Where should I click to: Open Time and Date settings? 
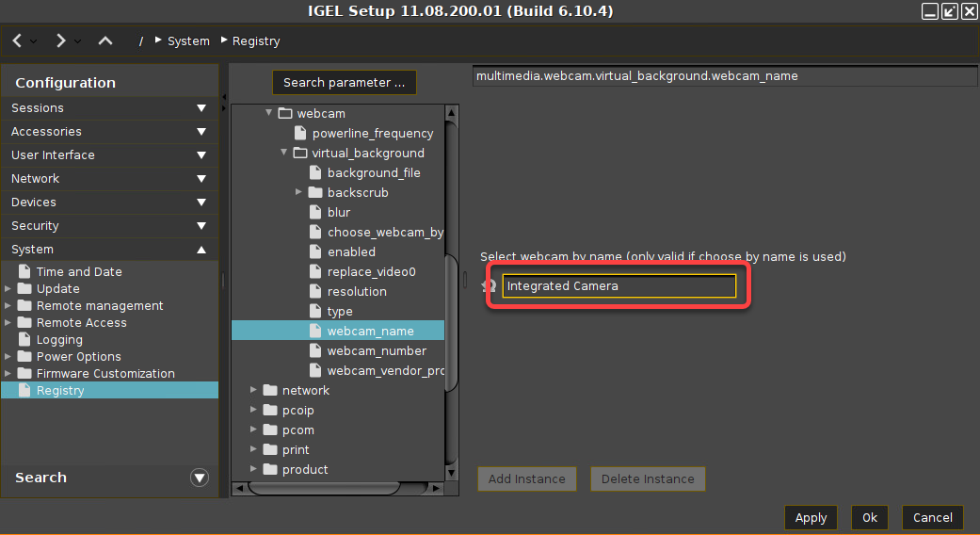(x=79, y=272)
